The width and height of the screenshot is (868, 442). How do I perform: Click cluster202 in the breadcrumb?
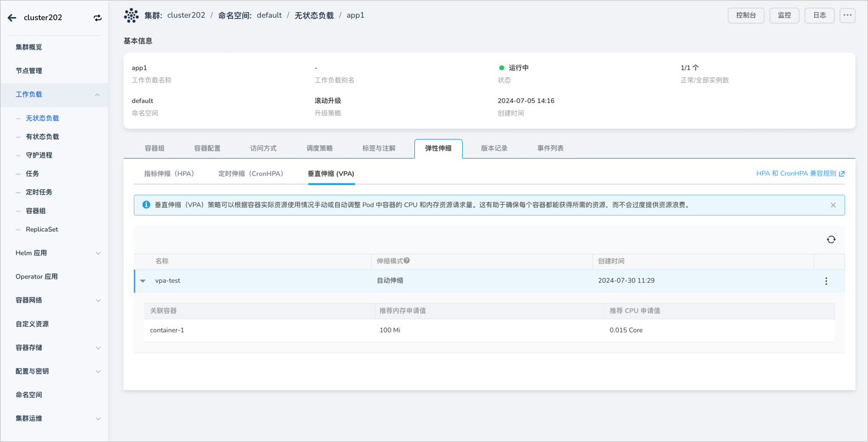coord(186,16)
